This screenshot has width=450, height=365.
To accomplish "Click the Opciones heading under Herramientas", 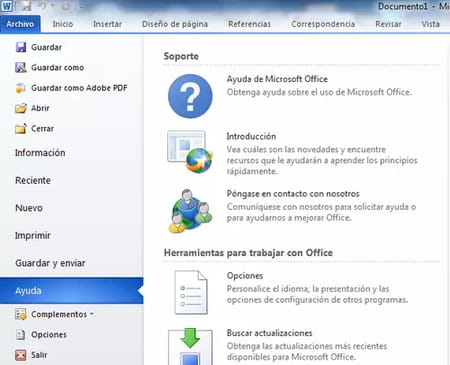I will [245, 276].
